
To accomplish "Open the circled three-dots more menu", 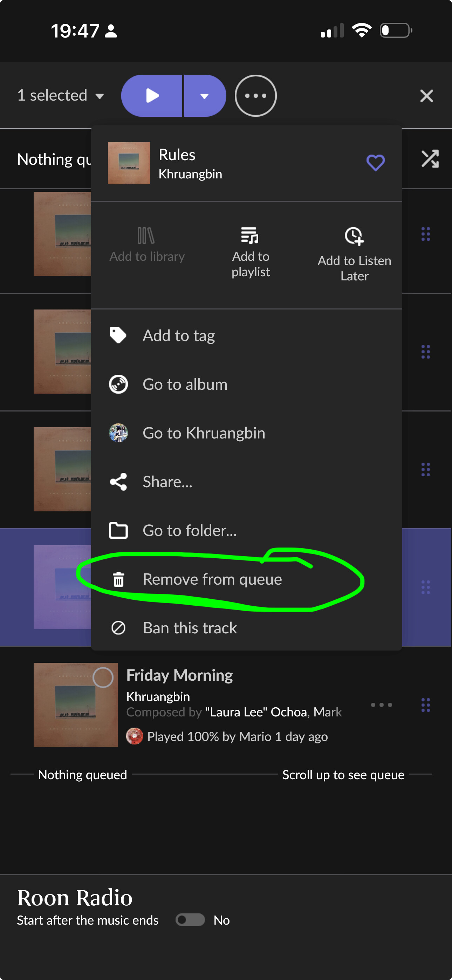I will click(x=255, y=95).
